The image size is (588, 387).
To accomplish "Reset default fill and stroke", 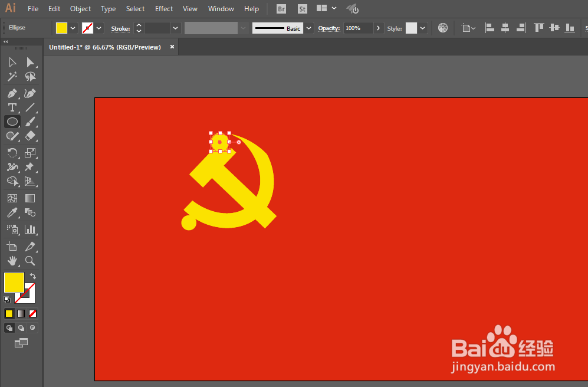I will point(6,299).
